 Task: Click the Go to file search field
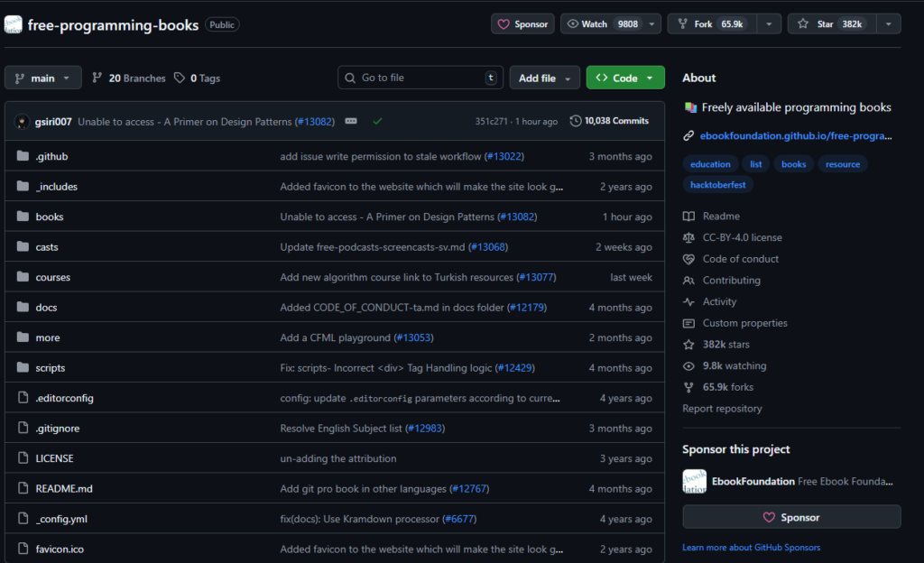(x=420, y=78)
